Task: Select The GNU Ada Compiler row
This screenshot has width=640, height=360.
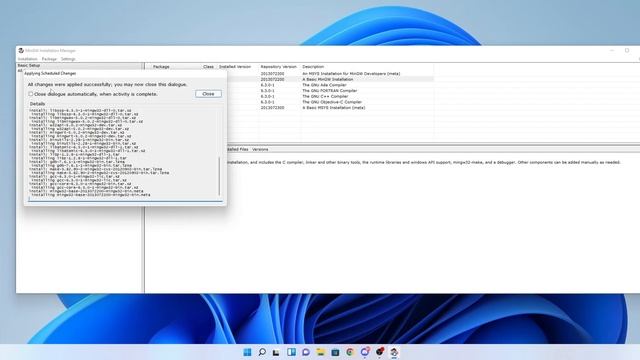Action: click(330, 85)
